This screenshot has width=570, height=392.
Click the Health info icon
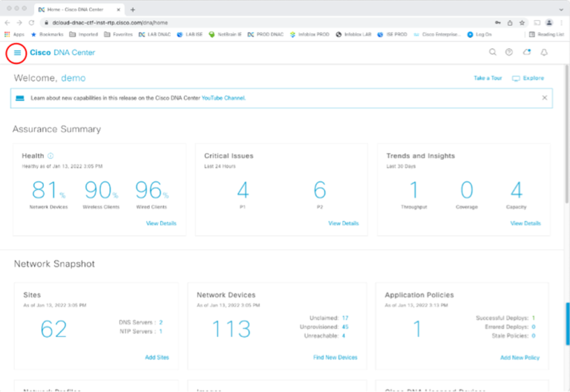click(x=50, y=156)
